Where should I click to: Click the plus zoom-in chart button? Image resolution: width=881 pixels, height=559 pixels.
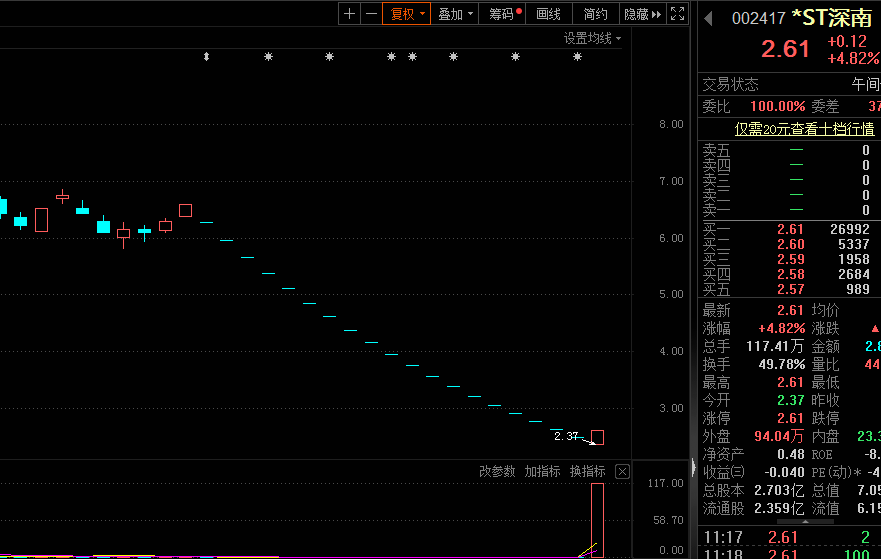pos(349,13)
